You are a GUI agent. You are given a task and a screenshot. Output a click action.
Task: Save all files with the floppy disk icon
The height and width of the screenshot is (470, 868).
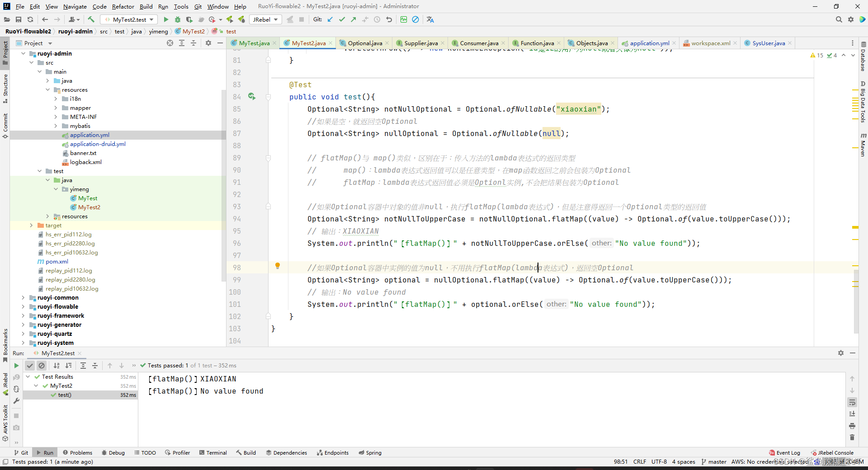[19, 19]
